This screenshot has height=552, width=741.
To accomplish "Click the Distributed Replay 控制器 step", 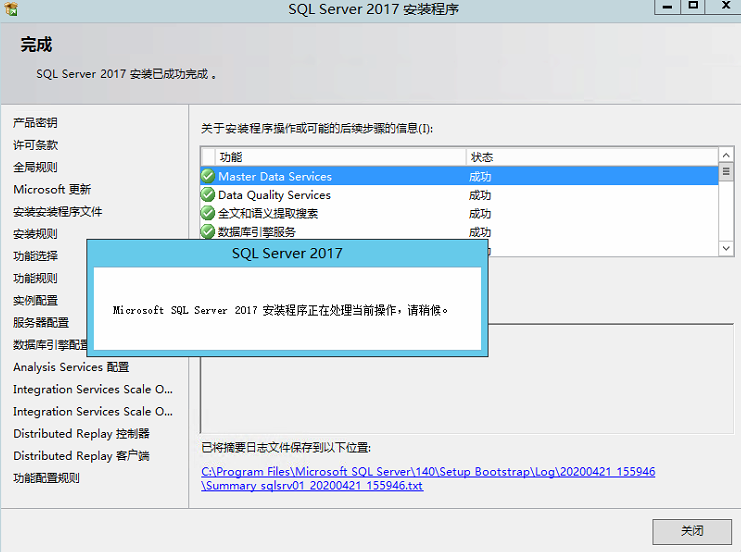I will 81,434.
